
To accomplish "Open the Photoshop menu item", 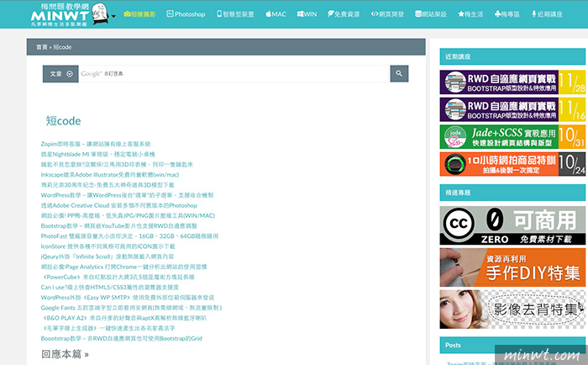I will [186, 14].
